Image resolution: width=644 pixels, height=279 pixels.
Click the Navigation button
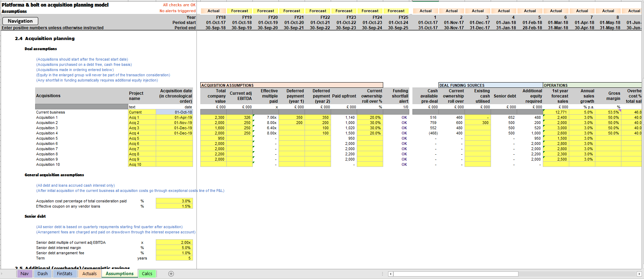(x=20, y=21)
